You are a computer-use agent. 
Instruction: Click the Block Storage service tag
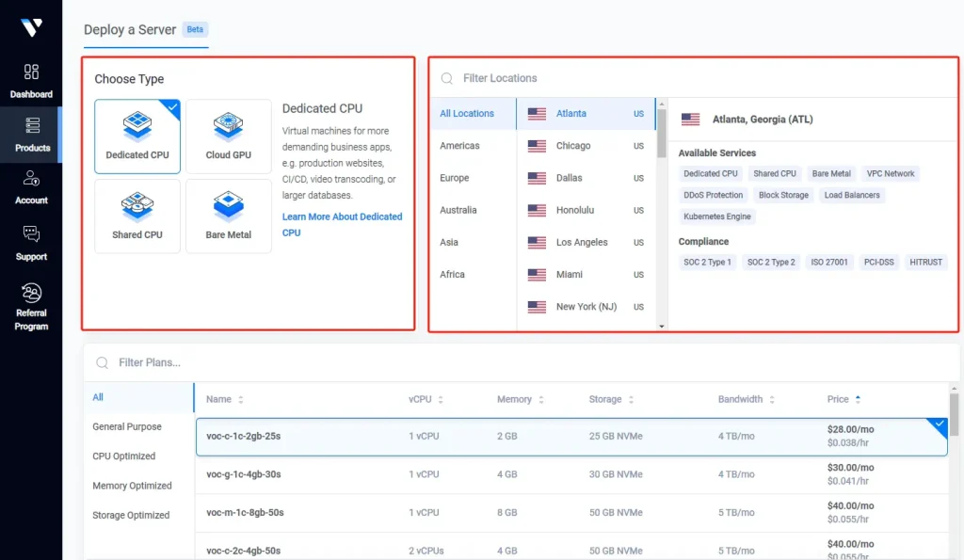(783, 196)
